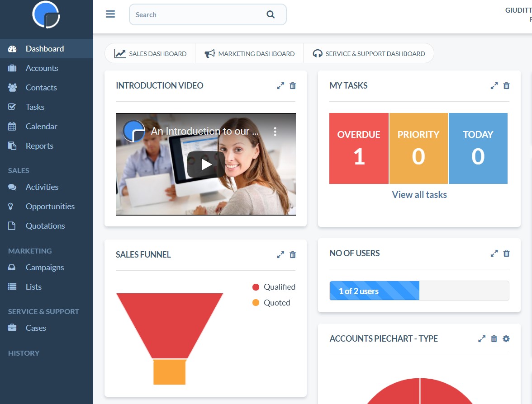The height and width of the screenshot is (404, 532).
Task: Switch to Service & Support Dashboard tab
Action: coord(368,53)
